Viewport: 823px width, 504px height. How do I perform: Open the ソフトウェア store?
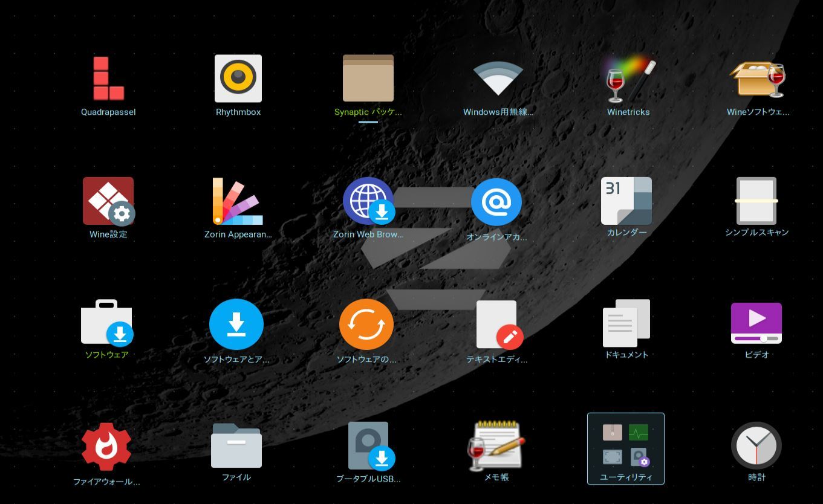coord(107,323)
